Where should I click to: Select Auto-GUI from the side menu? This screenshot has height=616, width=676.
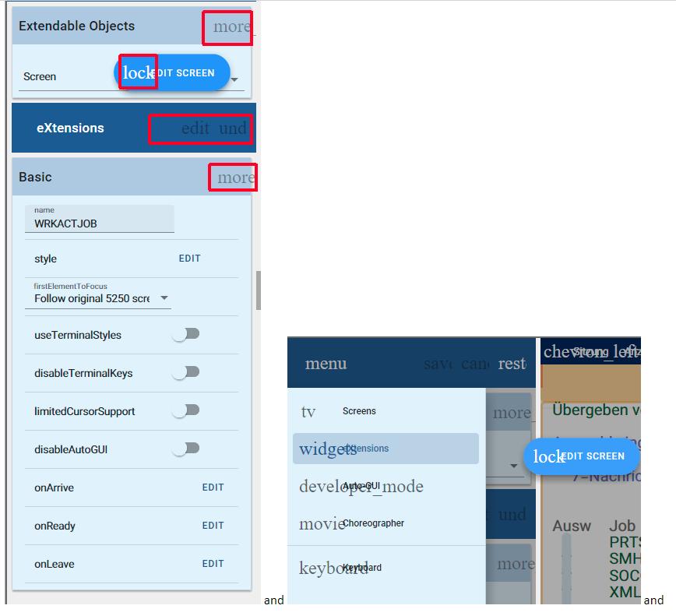(x=361, y=486)
